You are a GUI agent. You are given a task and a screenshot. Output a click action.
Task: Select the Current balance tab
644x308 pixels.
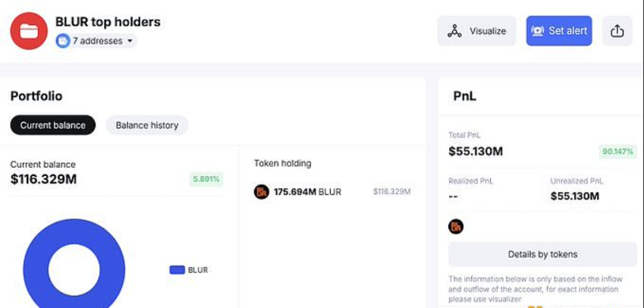pyautogui.click(x=53, y=125)
